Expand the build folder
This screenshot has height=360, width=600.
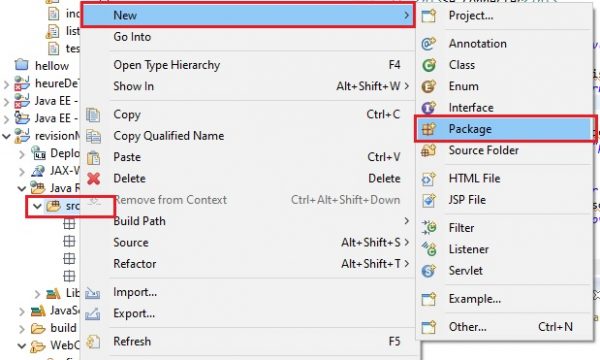[22, 328]
